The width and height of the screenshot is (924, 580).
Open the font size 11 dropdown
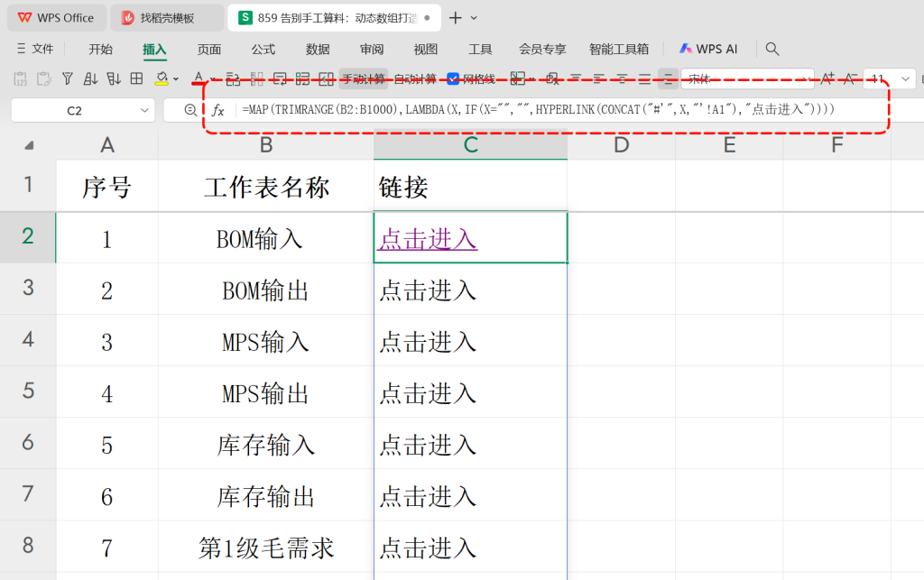point(905,78)
